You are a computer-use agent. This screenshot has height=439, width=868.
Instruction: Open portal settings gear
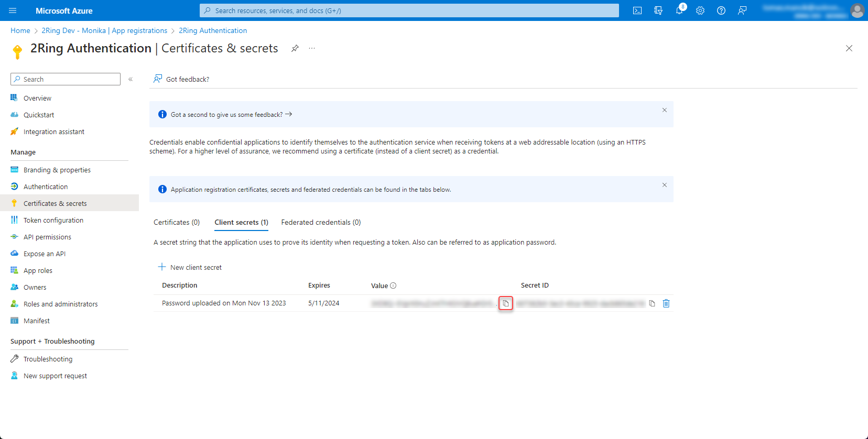coord(700,10)
